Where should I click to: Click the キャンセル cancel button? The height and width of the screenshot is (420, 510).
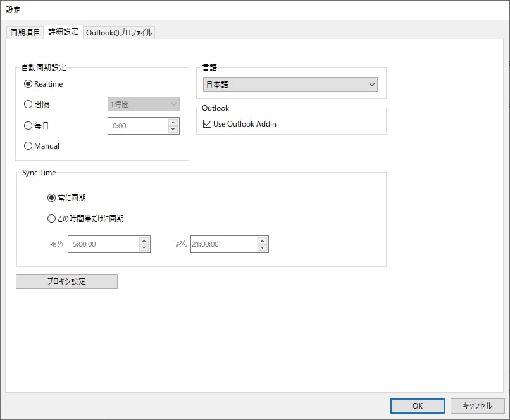pyautogui.click(x=477, y=405)
